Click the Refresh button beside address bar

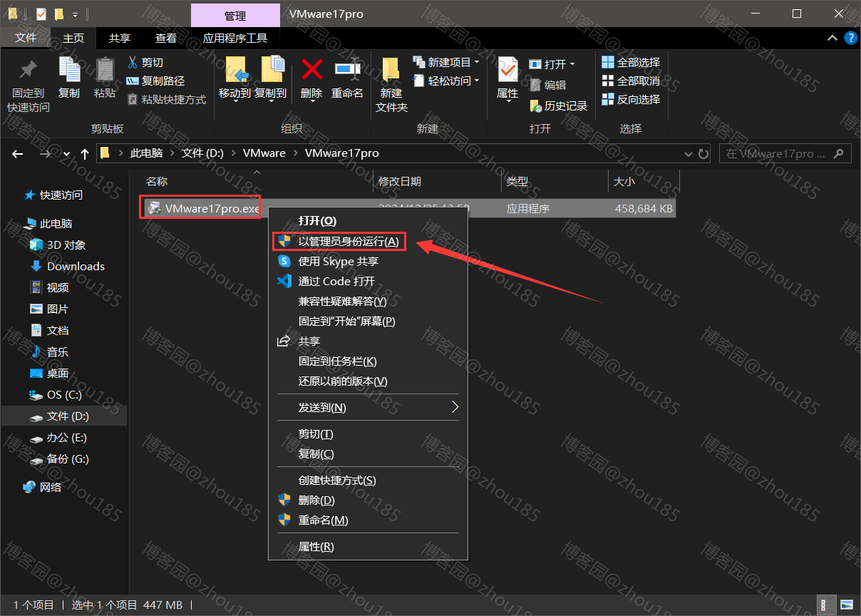(704, 153)
